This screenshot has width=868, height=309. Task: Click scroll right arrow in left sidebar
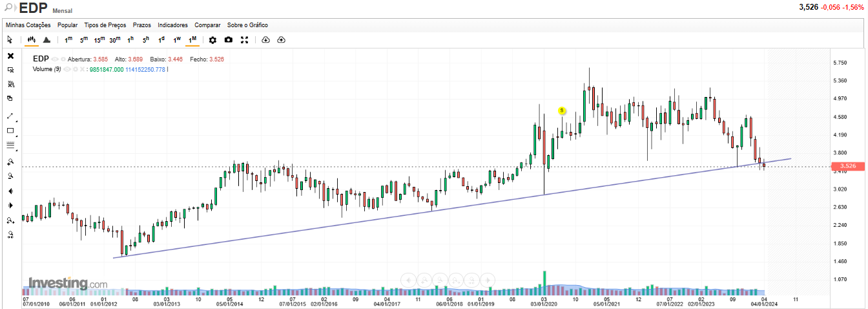pos(10,206)
